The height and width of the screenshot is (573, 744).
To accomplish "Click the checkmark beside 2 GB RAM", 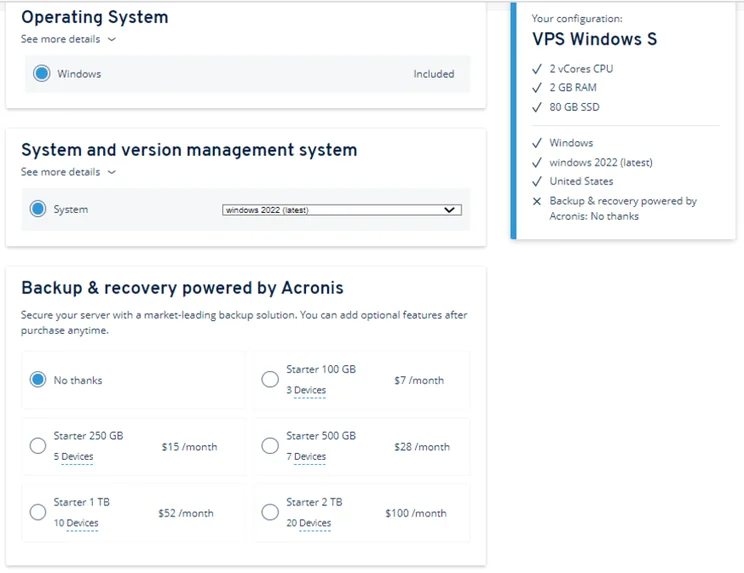I will pos(537,88).
